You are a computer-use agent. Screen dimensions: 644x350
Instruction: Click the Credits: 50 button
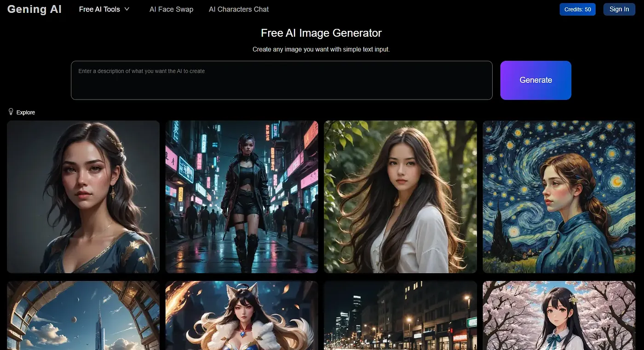tap(577, 9)
